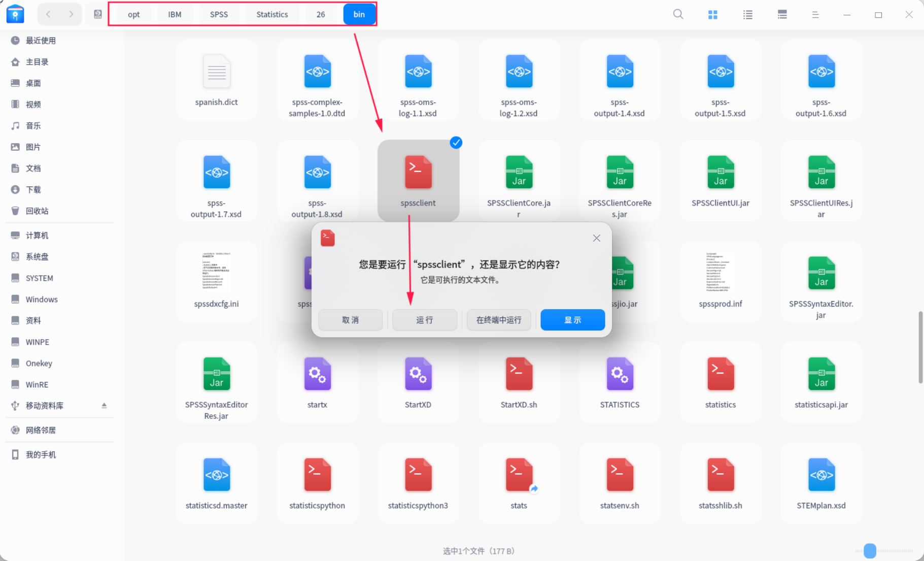Go back to previous folder
924x561 pixels.
48,14
